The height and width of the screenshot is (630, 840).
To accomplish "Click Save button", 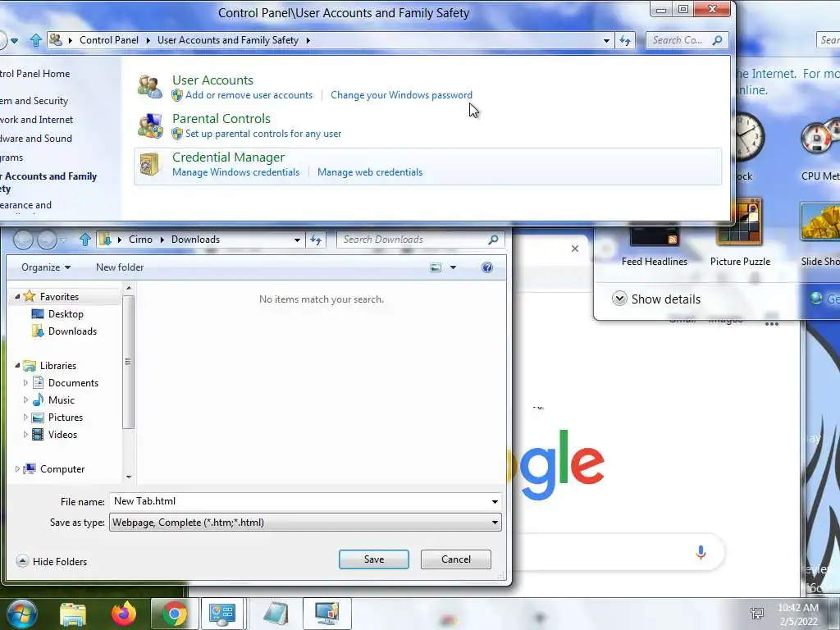I will coord(374,559).
